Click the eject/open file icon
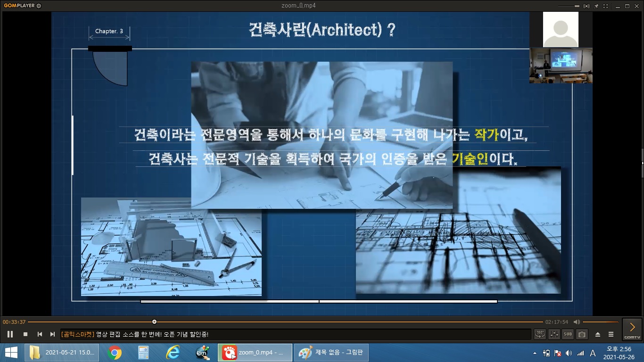The height and width of the screenshot is (362, 644). pyautogui.click(x=598, y=334)
